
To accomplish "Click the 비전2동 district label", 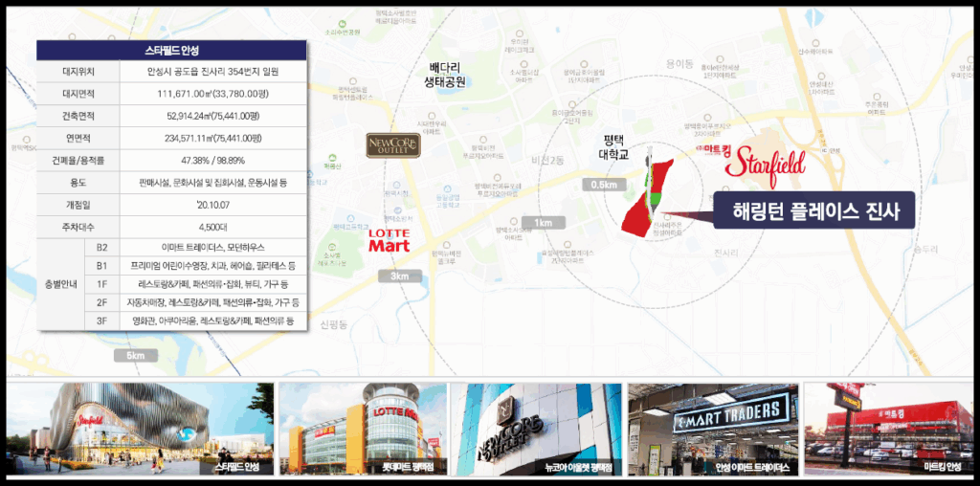I will coord(546,160).
